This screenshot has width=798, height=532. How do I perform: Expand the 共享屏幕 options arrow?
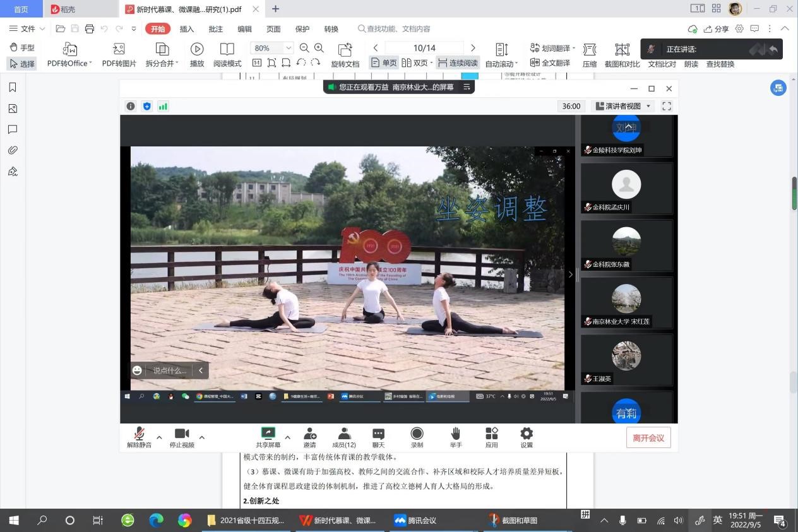pyautogui.click(x=288, y=437)
